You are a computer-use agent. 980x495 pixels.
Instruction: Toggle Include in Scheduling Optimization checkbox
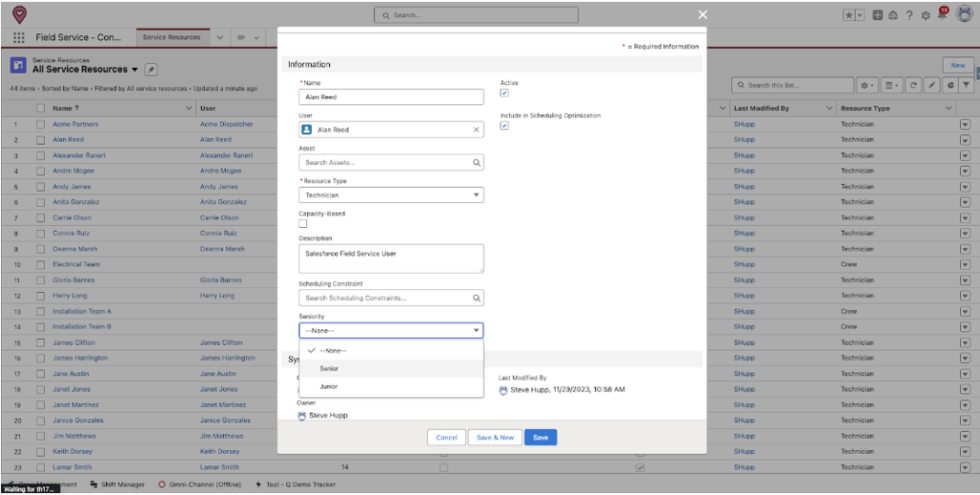[x=504, y=125]
